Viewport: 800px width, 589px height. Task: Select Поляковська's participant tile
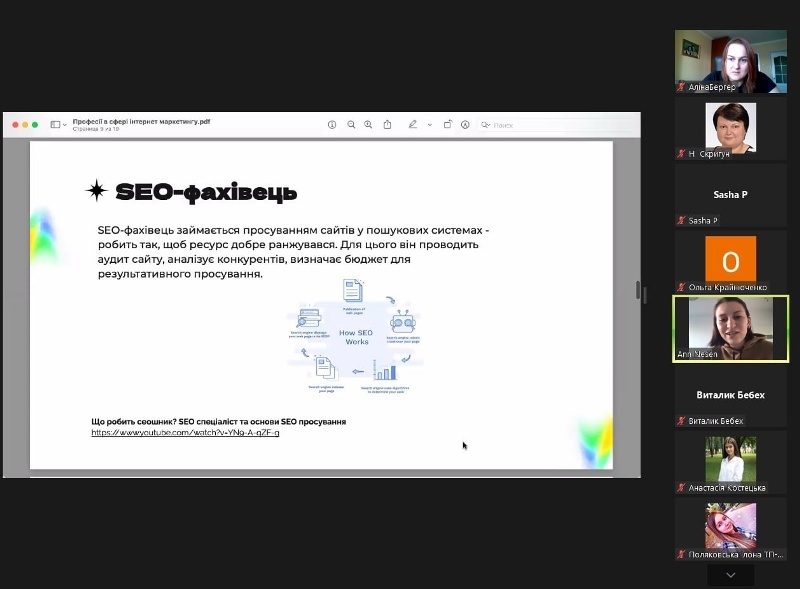point(731,529)
